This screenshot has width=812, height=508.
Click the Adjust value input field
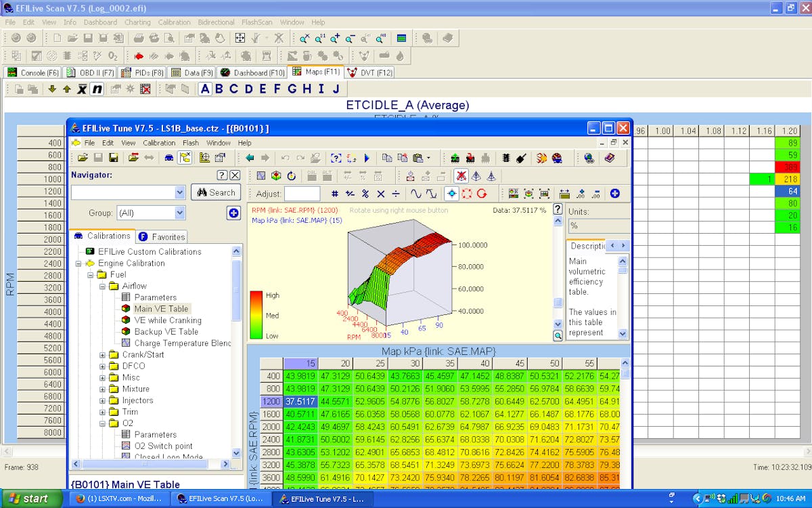[302, 194]
